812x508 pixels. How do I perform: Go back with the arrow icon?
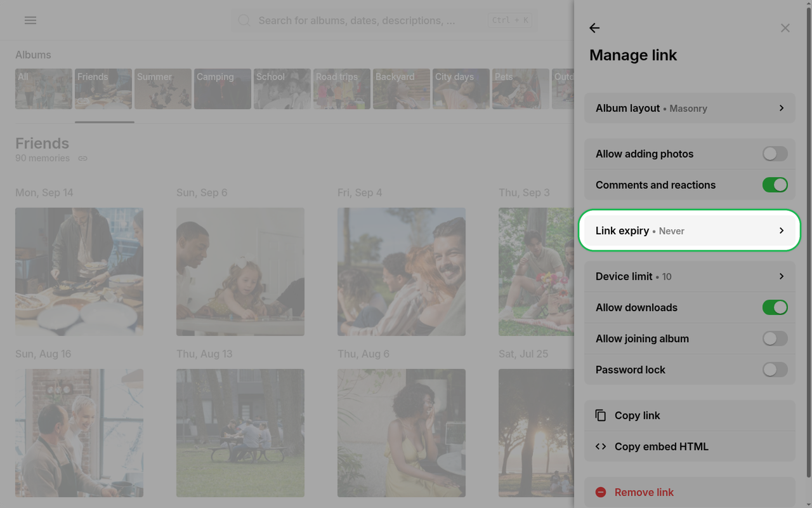[x=594, y=28]
